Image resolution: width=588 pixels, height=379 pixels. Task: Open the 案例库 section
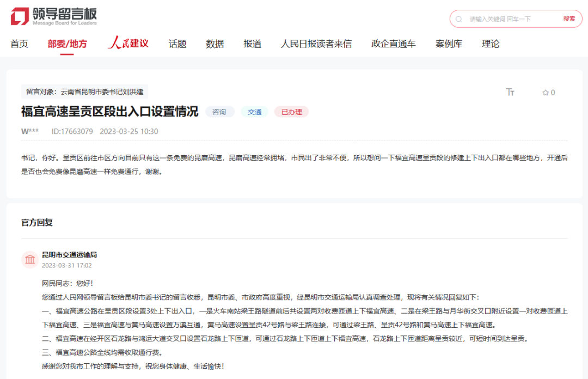point(448,44)
